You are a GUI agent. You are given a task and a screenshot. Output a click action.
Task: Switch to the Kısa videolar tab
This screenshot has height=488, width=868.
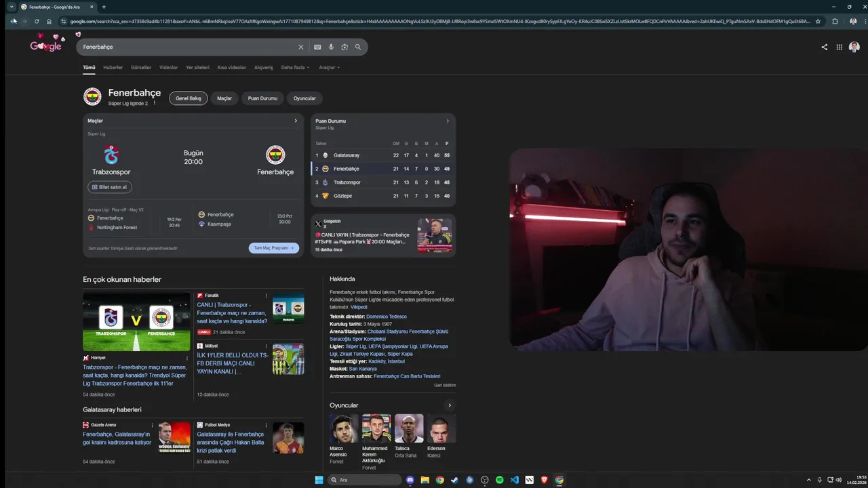coord(232,68)
